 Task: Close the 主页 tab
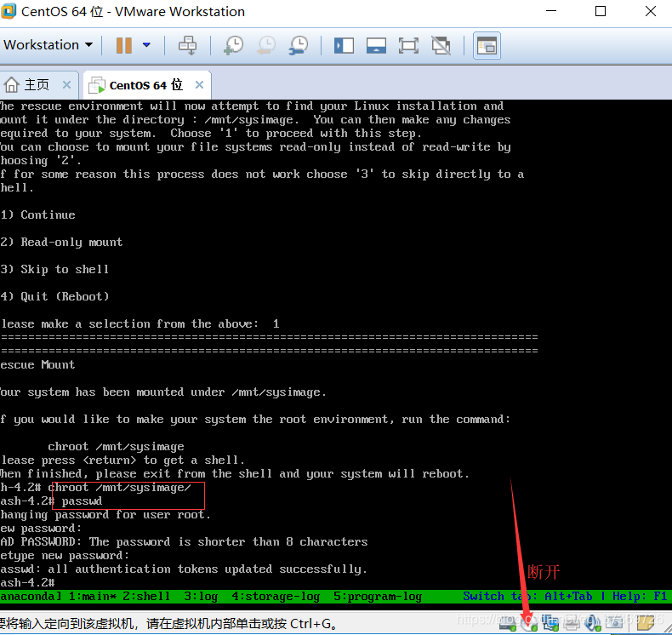[x=66, y=84]
